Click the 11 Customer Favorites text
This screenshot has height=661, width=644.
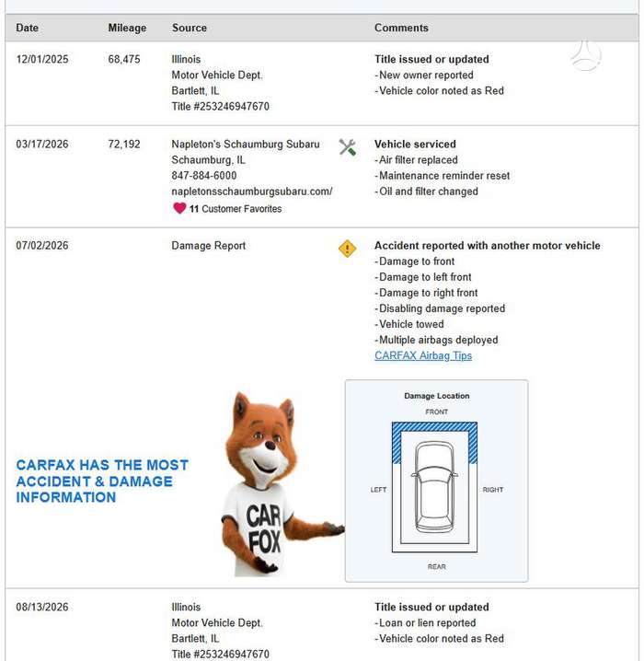(236, 209)
